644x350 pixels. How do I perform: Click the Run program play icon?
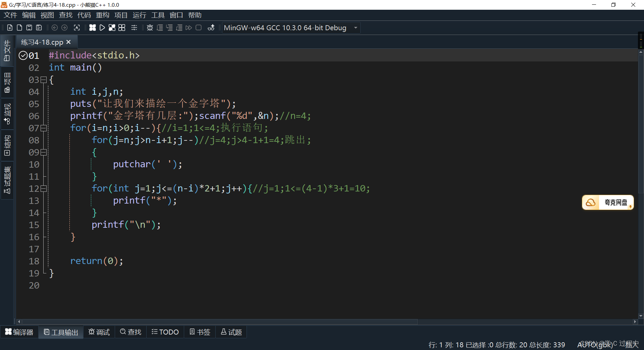[x=102, y=28]
